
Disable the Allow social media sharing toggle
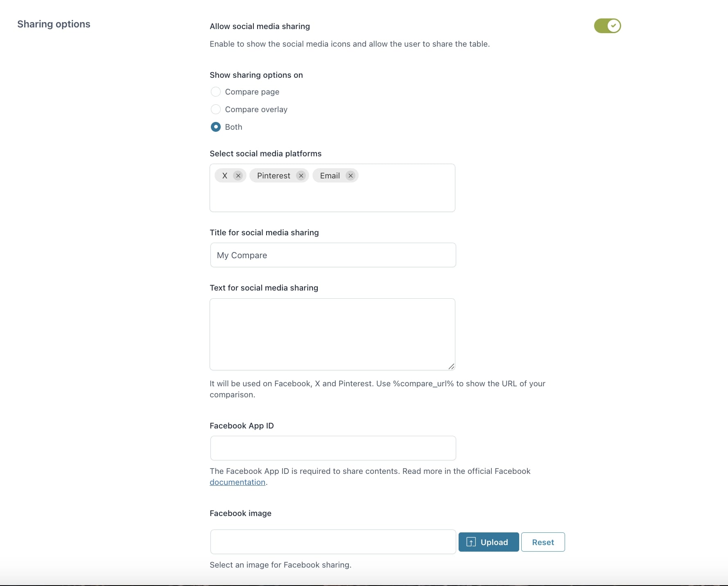pos(607,26)
